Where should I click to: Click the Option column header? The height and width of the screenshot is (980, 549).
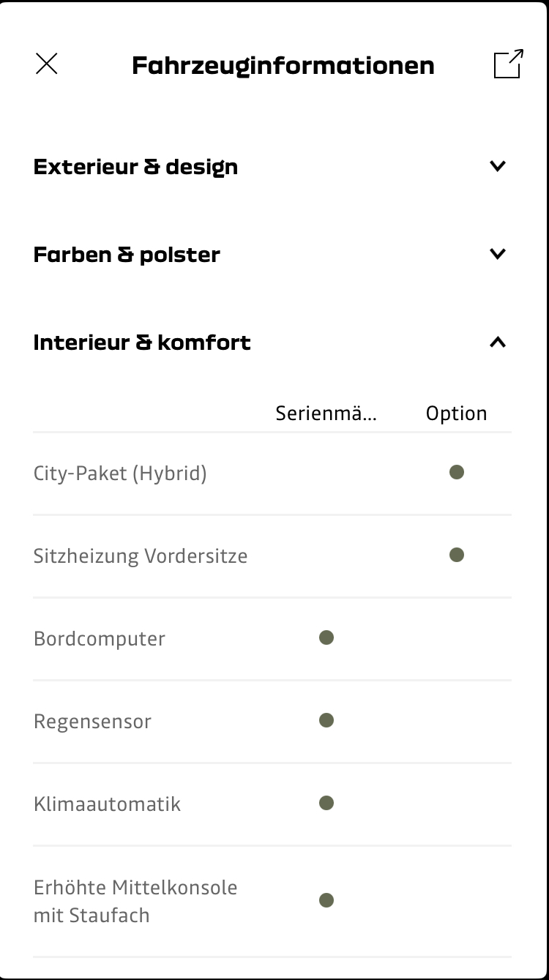(457, 414)
